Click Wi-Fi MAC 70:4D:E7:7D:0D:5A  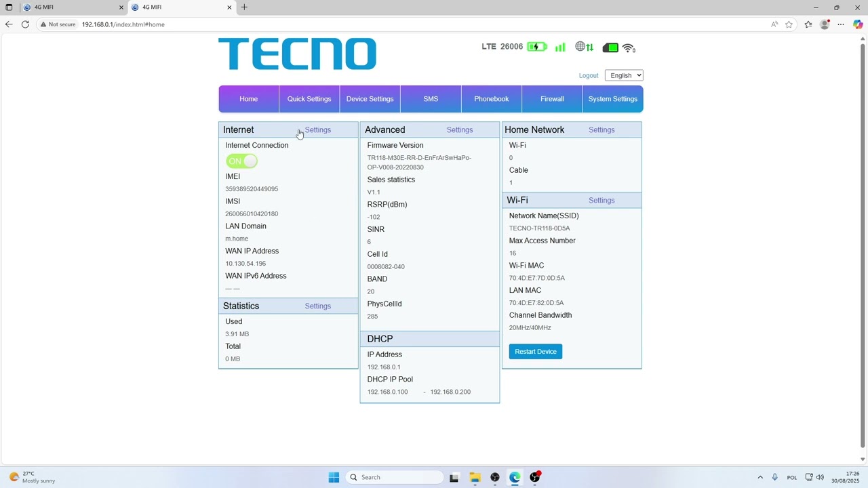[537, 278]
